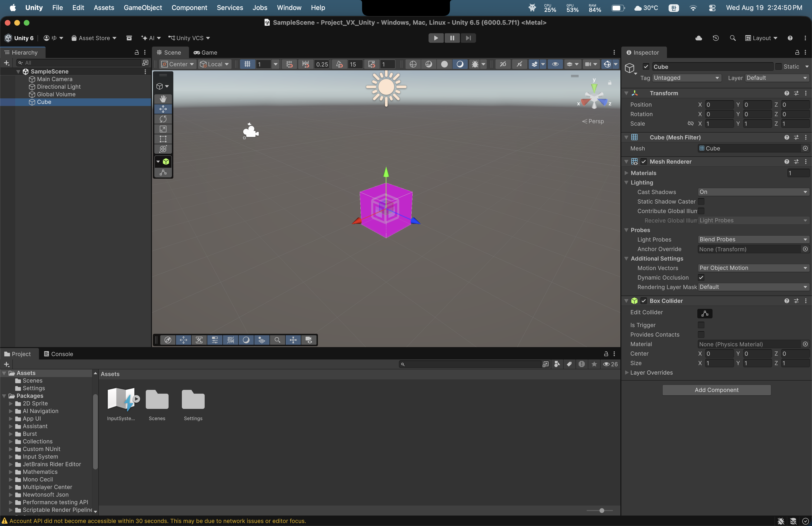Select the Scale tool
Viewport: 812px width, 526px height.
[x=163, y=129]
